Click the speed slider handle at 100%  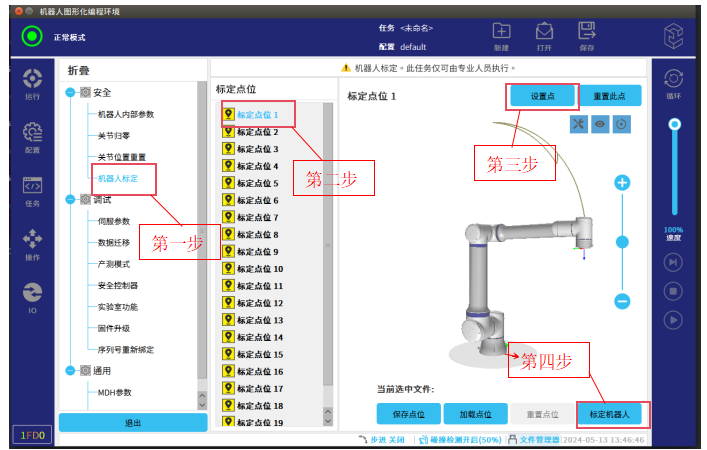tap(675, 124)
